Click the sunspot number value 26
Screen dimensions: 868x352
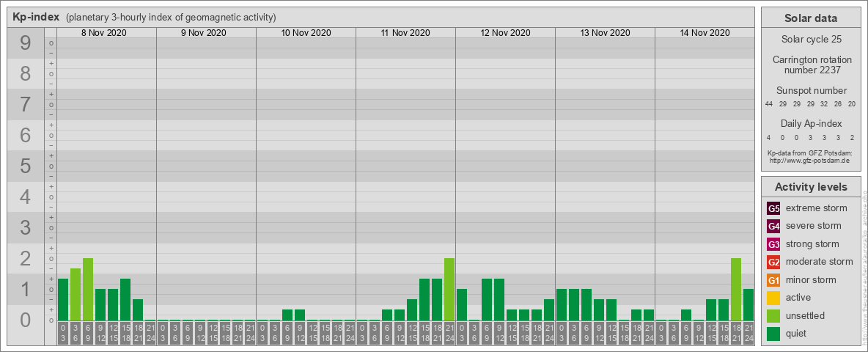pos(837,104)
